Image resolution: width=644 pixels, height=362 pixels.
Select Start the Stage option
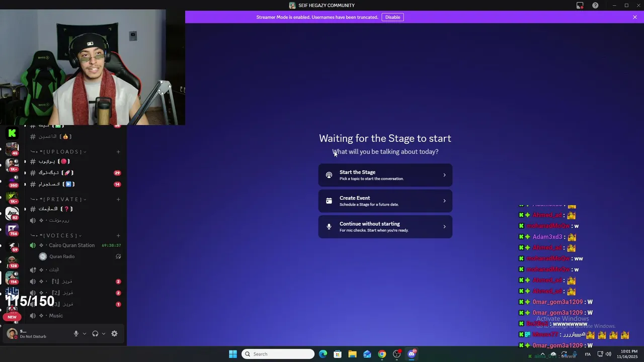(x=385, y=175)
